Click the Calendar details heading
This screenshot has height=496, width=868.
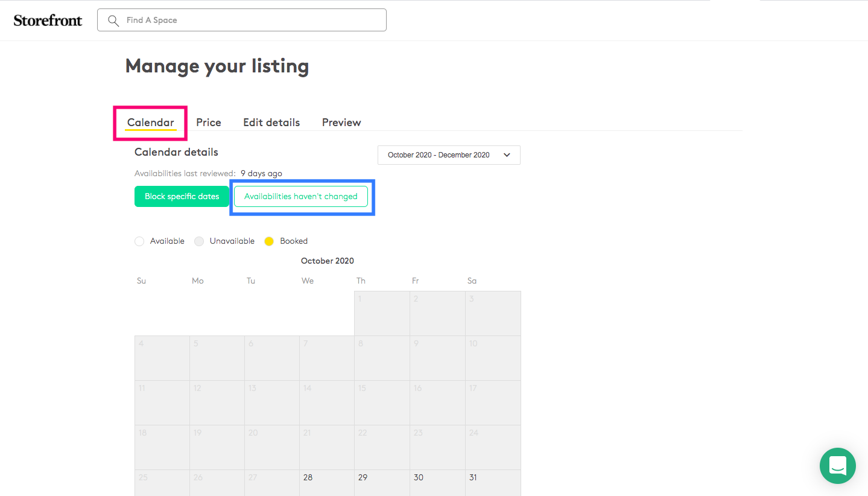pyautogui.click(x=176, y=152)
